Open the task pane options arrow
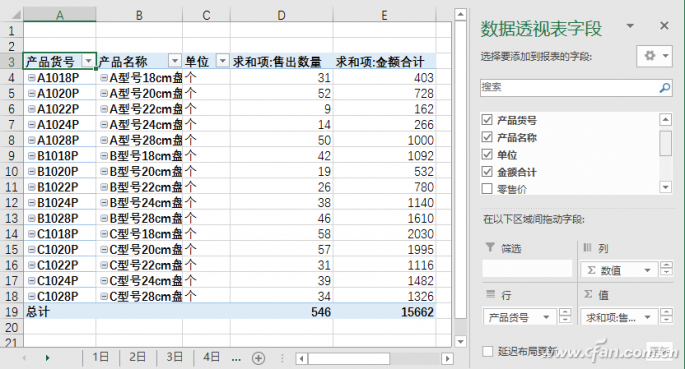Screen dimensions: 685x369 click(x=630, y=26)
